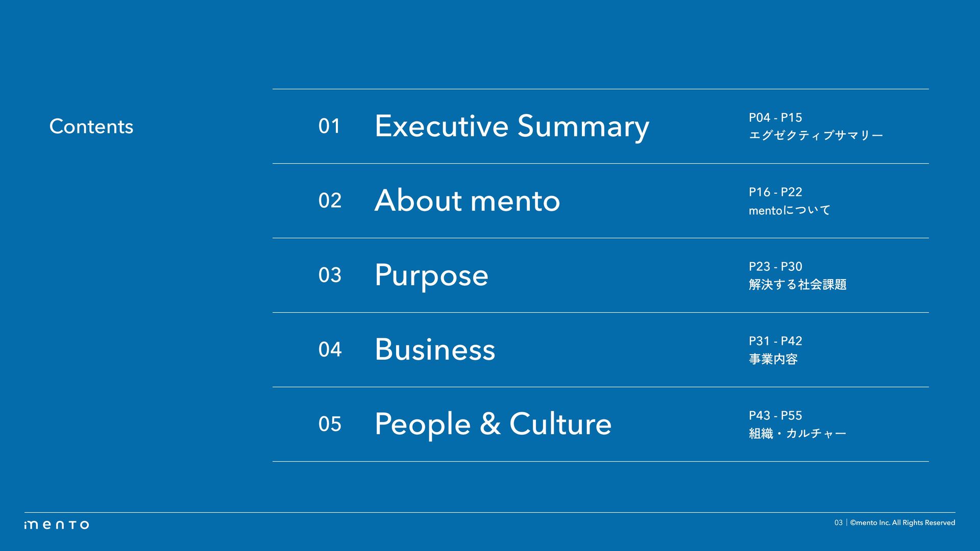Select the P31 - P42 page range
Screen dimensions: 980x551
[775, 341]
